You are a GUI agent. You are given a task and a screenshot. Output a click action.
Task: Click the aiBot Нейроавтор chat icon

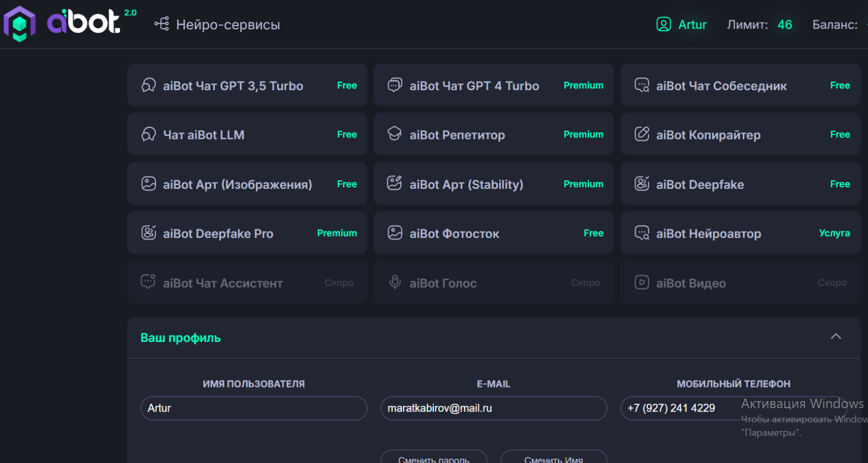(x=642, y=233)
